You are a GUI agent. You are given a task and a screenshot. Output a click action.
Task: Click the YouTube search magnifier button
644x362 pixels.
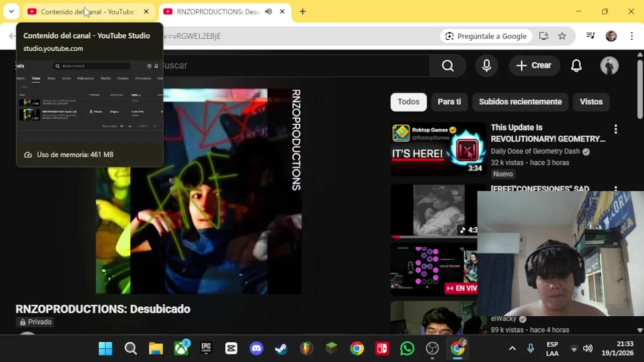point(448,65)
